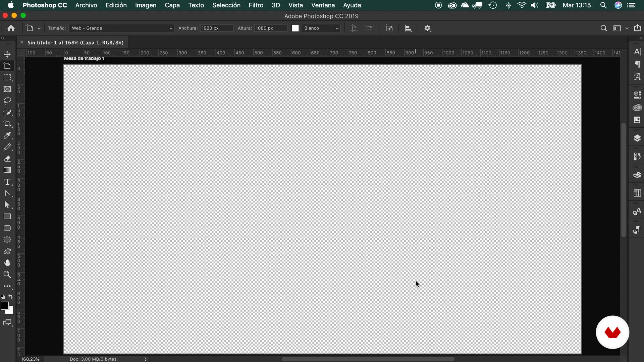Click artboard background color swatch
Image resolution: width=644 pixels, height=362 pixels.
click(295, 28)
